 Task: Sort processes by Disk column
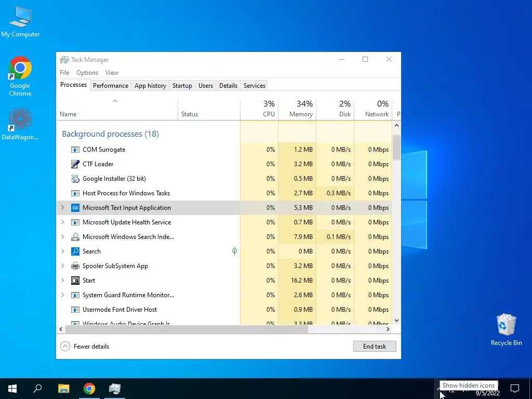[335, 109]
